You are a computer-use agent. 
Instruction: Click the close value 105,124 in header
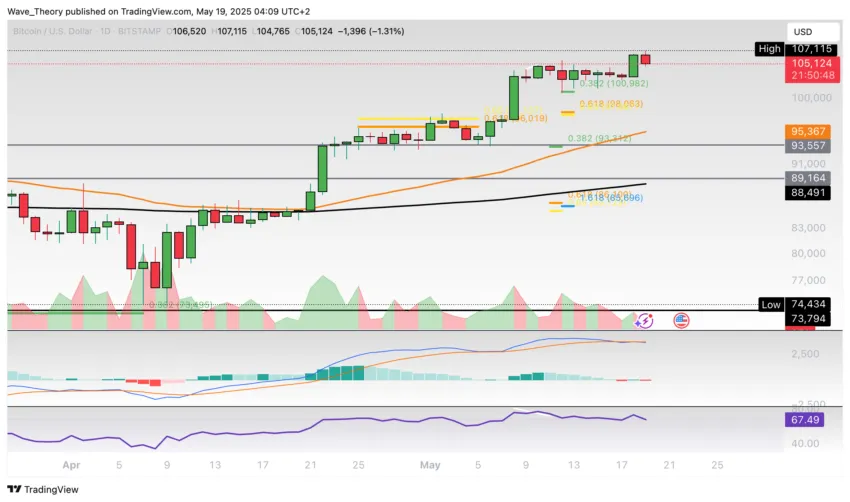click(x=317, y=31)
